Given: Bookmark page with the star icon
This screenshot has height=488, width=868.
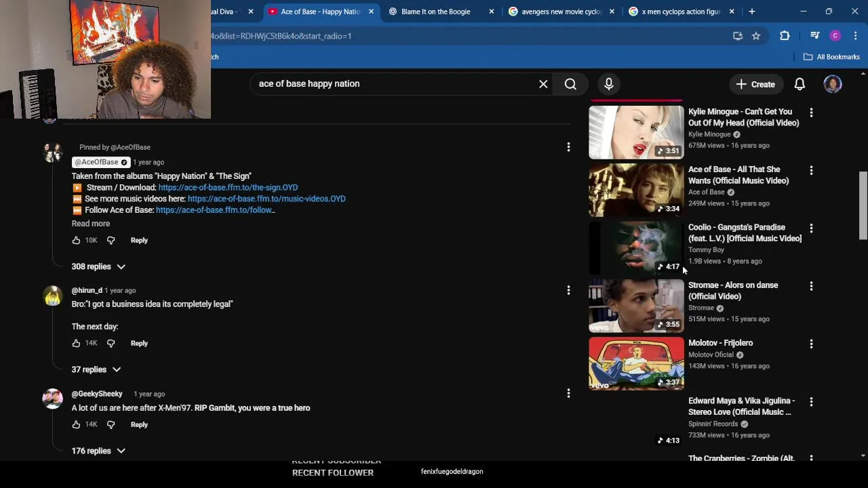Looking at the screenshot, I should pyautogui.click(x=756, y=36).
